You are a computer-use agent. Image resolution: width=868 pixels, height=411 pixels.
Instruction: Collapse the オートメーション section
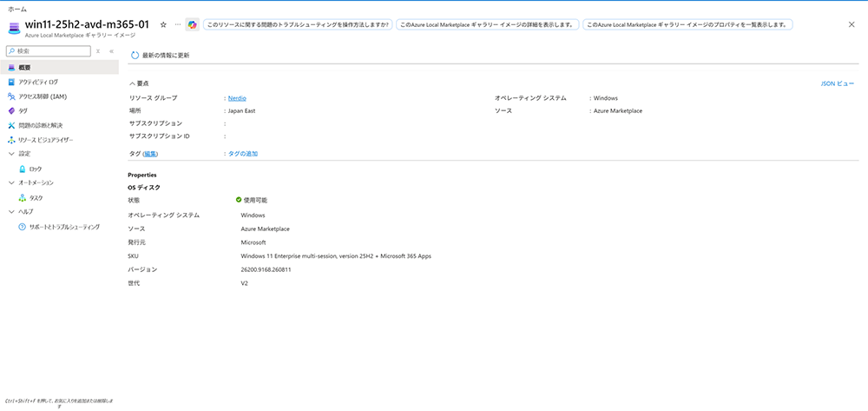click(11, 182)
